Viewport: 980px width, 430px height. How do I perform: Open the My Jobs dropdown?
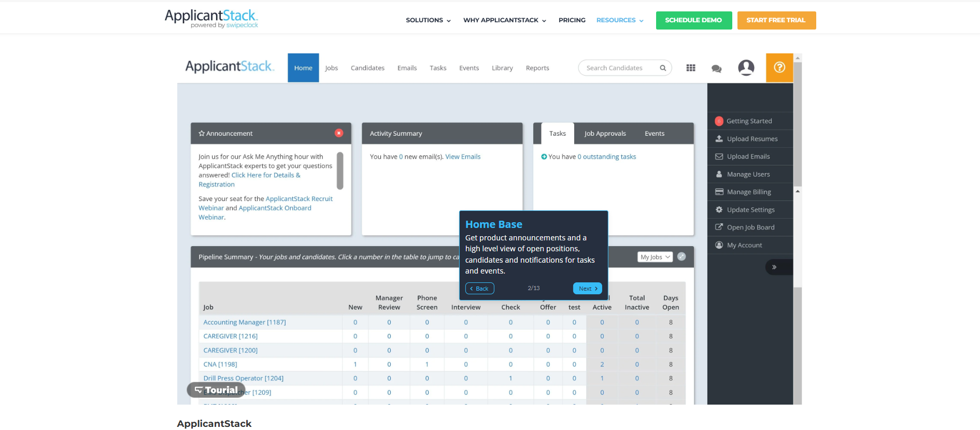tap(655, 257)
